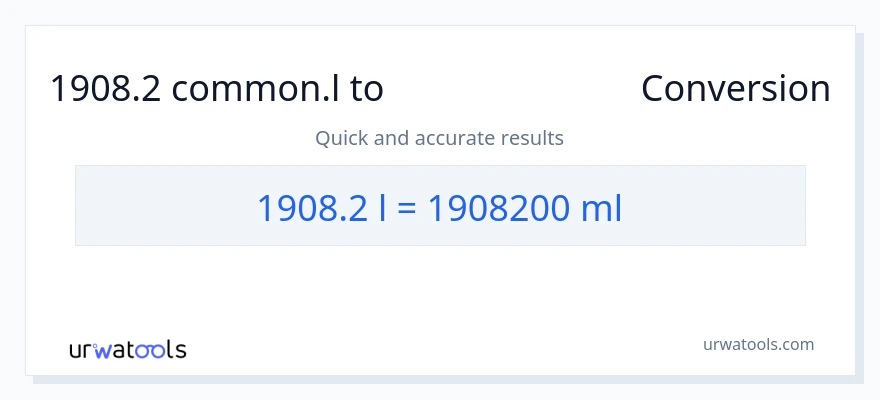The width and height of the screenshot is (880, 400).
Task: Click the 'Quick and accurate results' subtitle
Action: click(x=440, y=138)
